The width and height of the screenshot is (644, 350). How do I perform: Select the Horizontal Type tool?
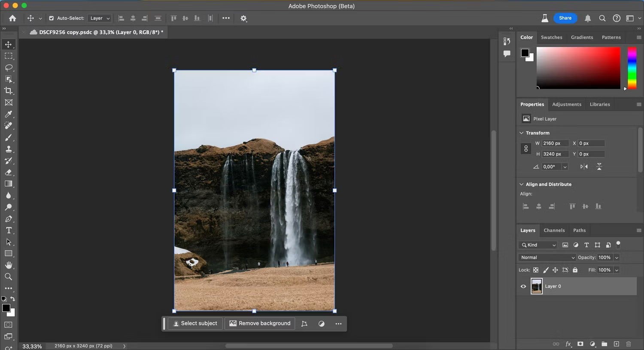click(x=9, y=230)
